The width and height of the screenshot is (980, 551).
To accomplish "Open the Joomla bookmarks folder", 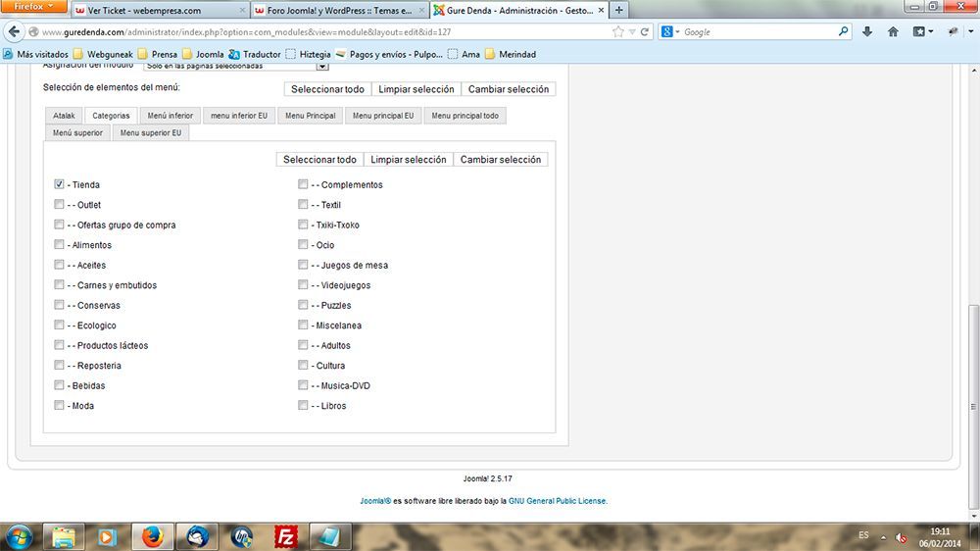I will (203, 54).
